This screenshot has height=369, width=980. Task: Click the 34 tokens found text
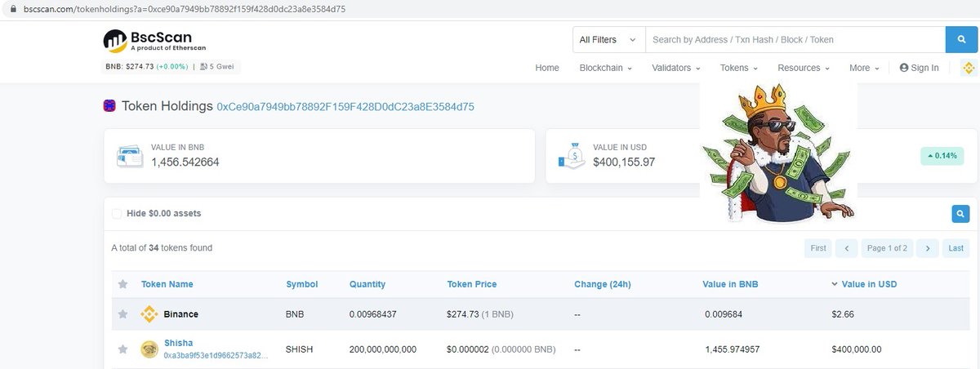click(162, 248)
